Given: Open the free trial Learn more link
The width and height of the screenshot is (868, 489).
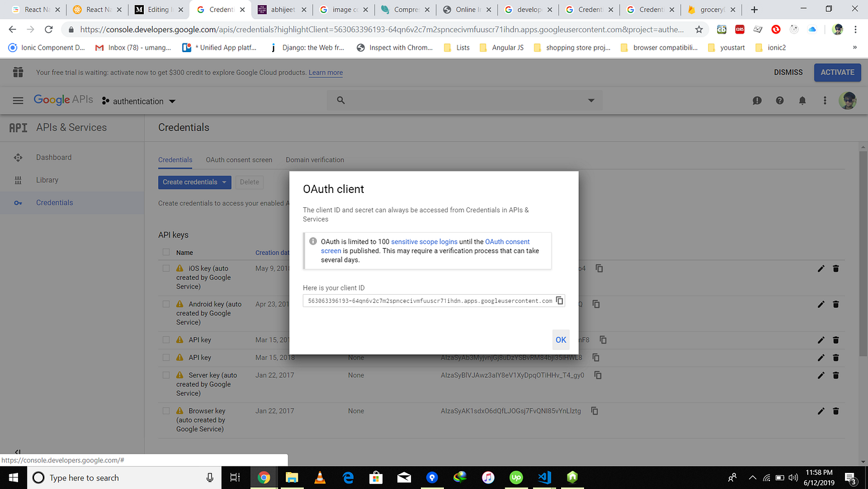Looking at the screenshot, I should (325, 73).
